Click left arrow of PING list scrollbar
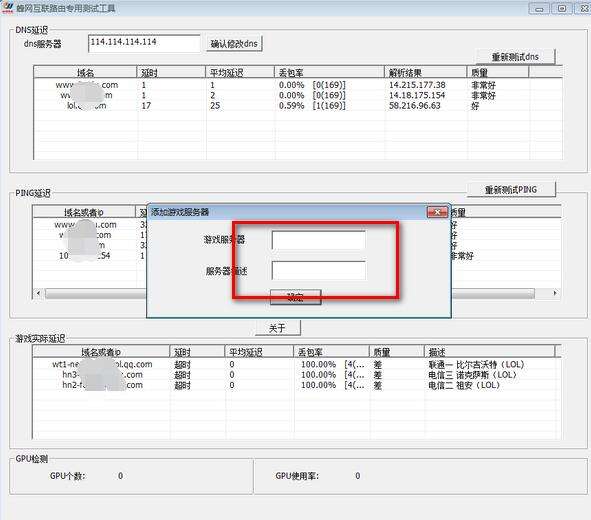 point(38,293)
